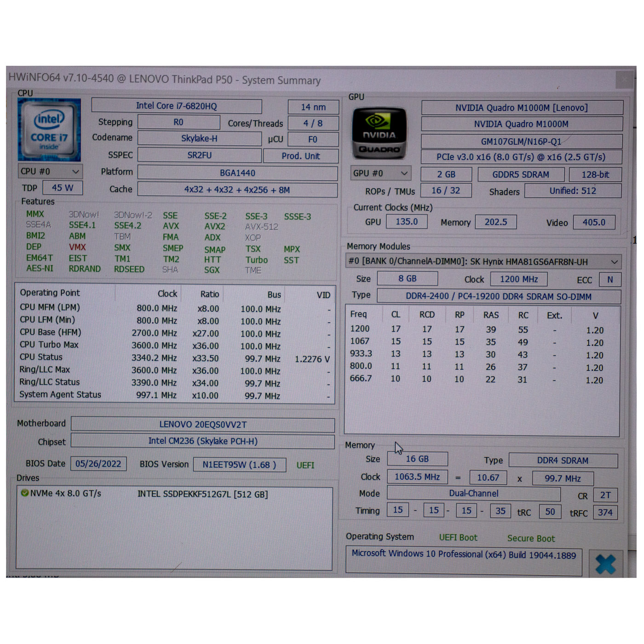
Task: Click the R0 stepping field
Action: (178, 122)
